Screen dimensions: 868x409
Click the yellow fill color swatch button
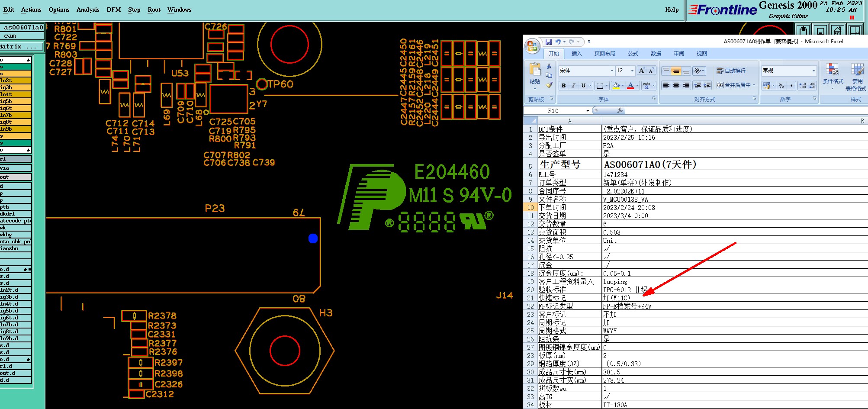(x=616, y=86)
